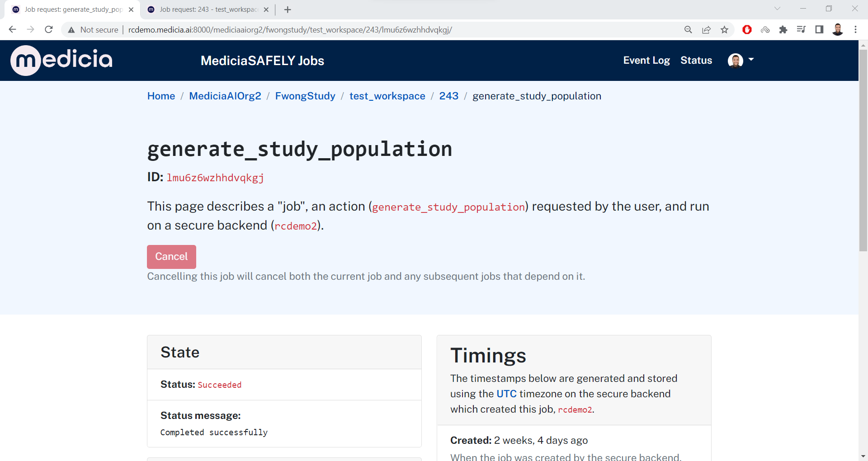
Task: Click the user avatar in Medicia header
Action: coord(735,60)
